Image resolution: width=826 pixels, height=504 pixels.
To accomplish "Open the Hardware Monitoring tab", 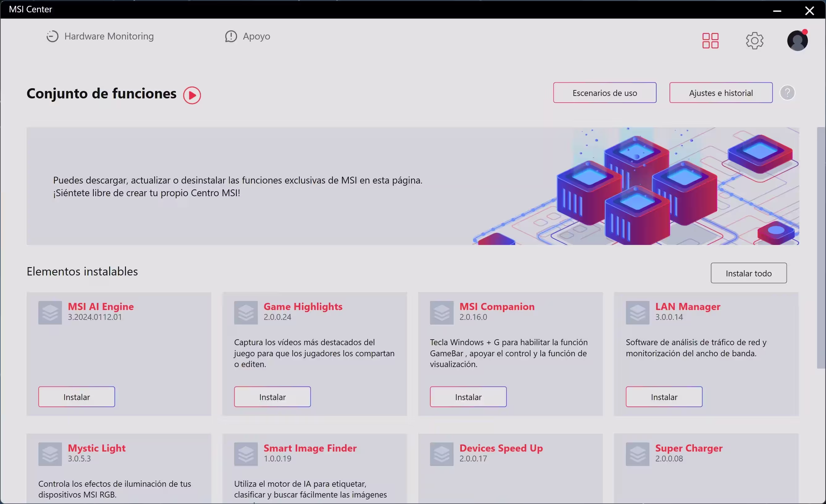I will (100, 36).
